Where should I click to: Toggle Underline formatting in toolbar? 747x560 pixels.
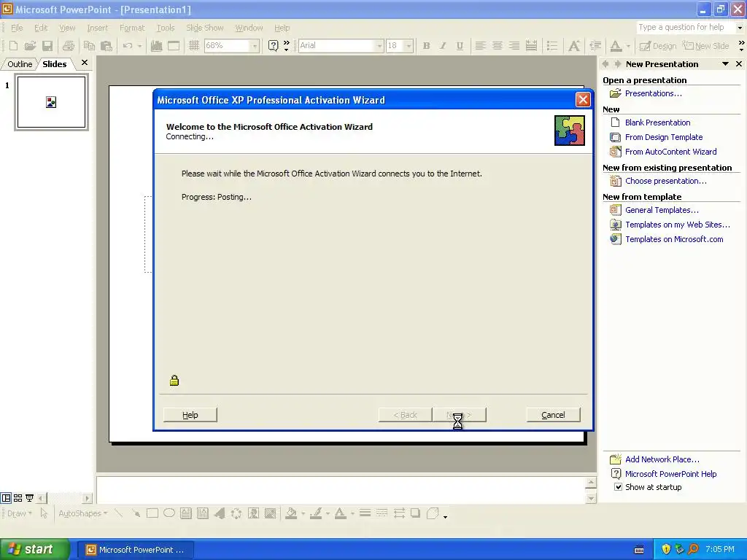460,46
